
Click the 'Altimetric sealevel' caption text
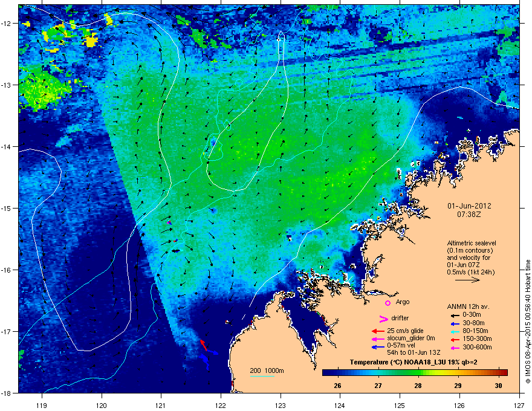(x=472, y=243)
